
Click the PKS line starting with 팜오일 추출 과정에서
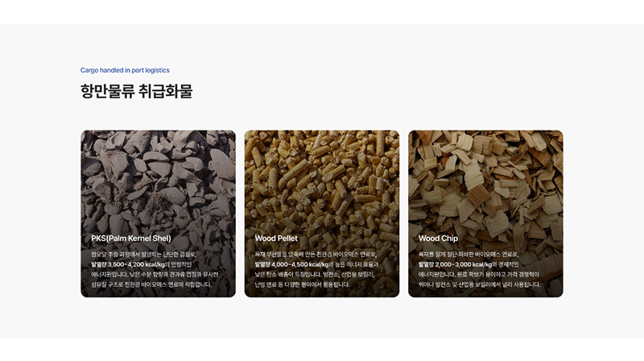click(144, 255)
